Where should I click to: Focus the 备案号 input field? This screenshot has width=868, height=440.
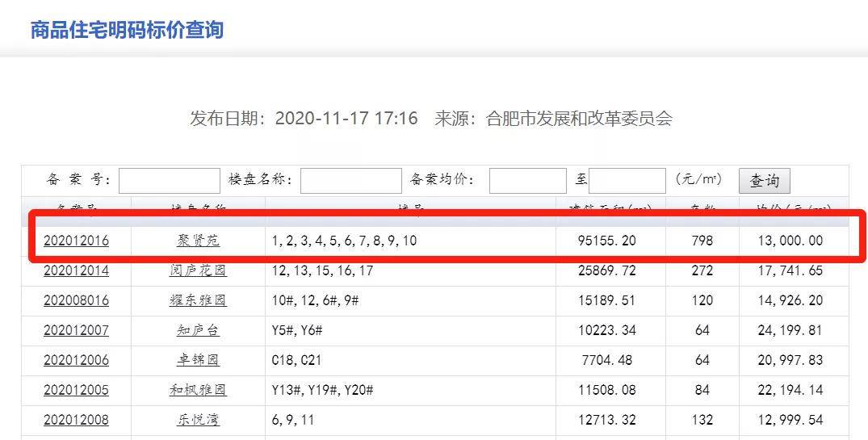click(170, 181)
